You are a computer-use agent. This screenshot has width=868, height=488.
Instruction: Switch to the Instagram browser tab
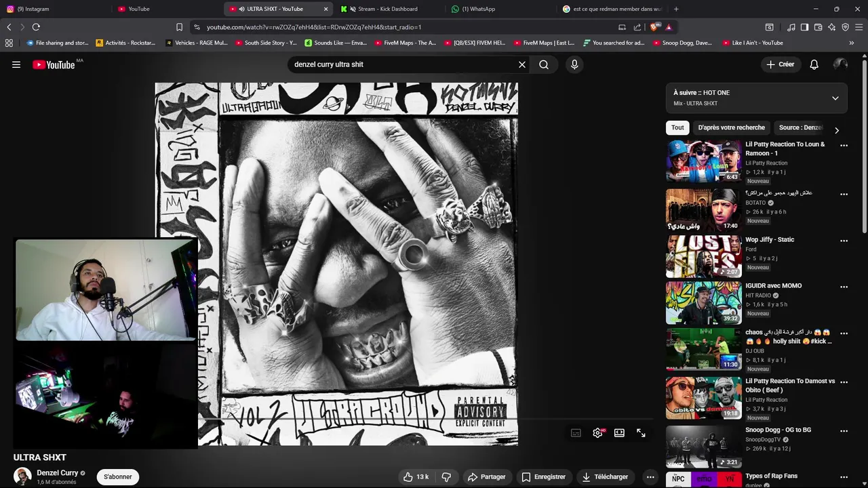coord(54,9)
